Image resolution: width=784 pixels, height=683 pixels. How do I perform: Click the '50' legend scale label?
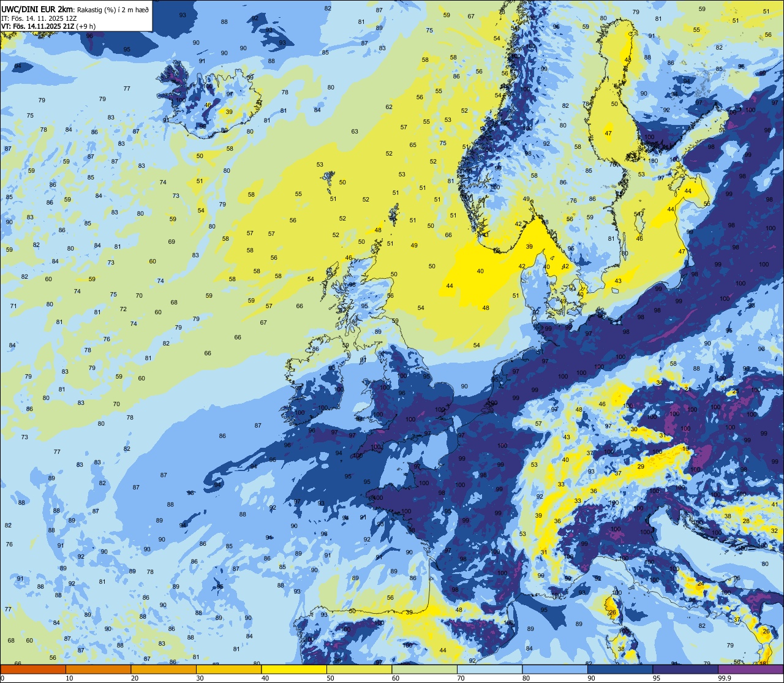tap(330, 678)
